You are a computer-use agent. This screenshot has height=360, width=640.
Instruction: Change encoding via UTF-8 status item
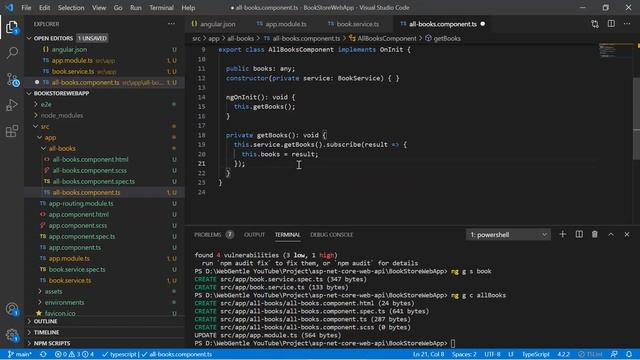point(492,354)
